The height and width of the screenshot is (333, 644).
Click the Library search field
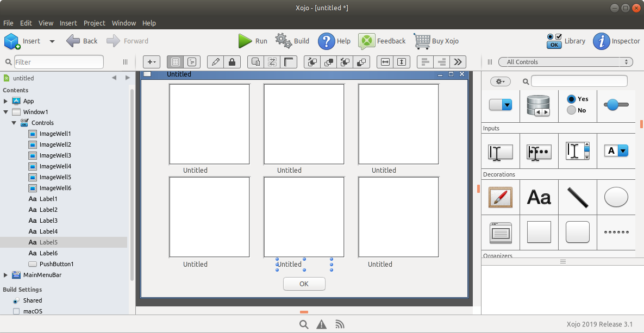[x=579, y=81]
